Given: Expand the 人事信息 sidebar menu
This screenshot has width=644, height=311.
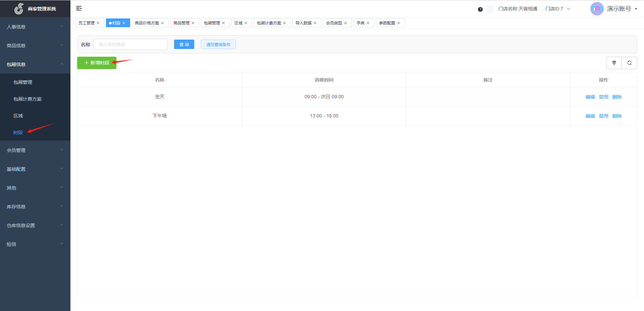Looking at the screenshot, I should click(35, 27).
